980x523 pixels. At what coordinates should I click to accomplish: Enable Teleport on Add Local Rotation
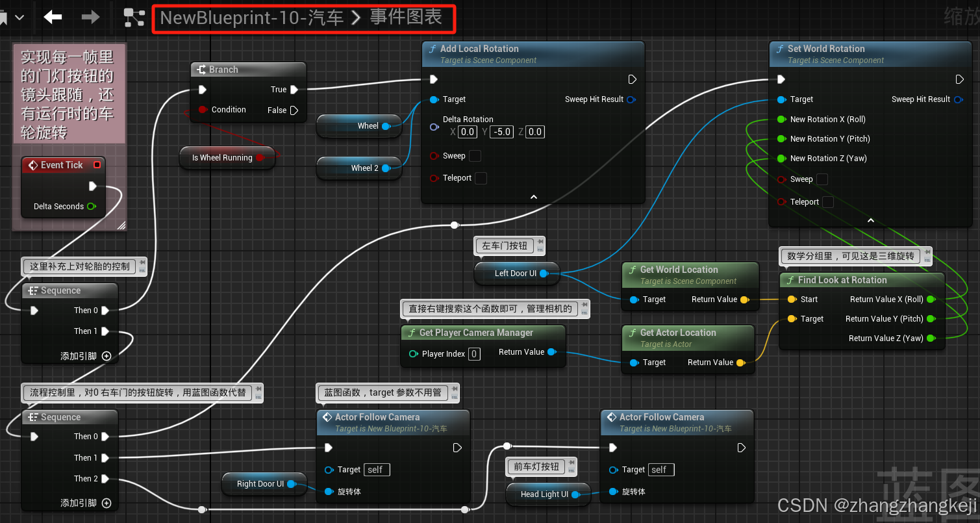coord(481,178)
